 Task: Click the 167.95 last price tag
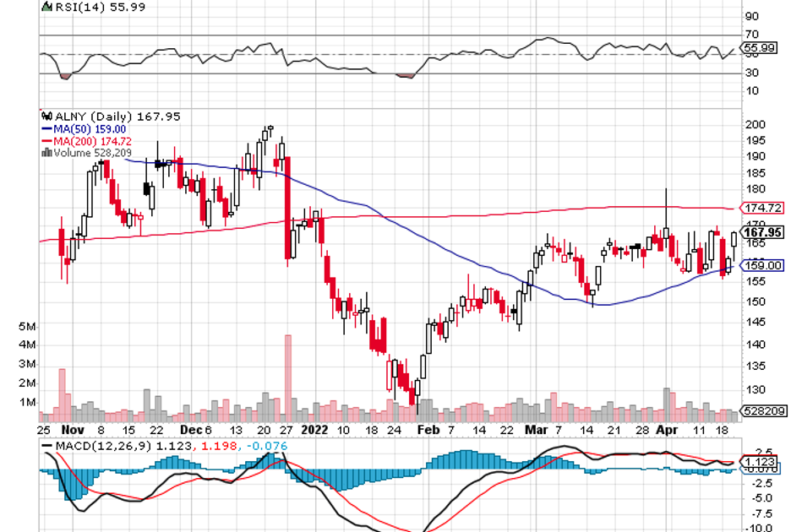pyautogui.click(x=763, y=232)
